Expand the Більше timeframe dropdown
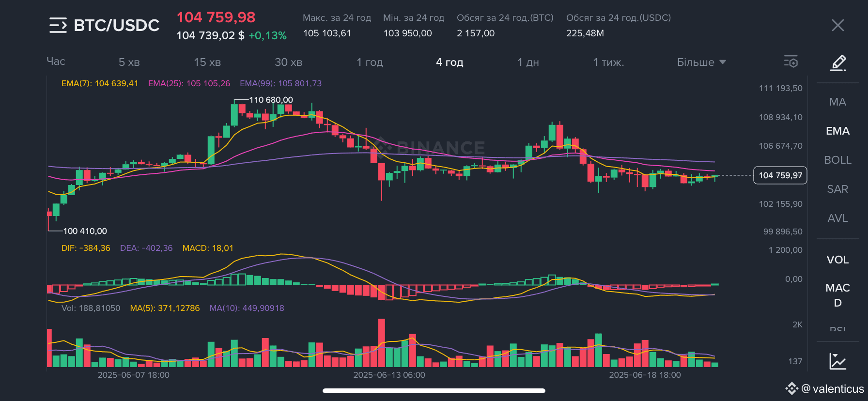Screen dimensions: 868x401 (701, 62)
